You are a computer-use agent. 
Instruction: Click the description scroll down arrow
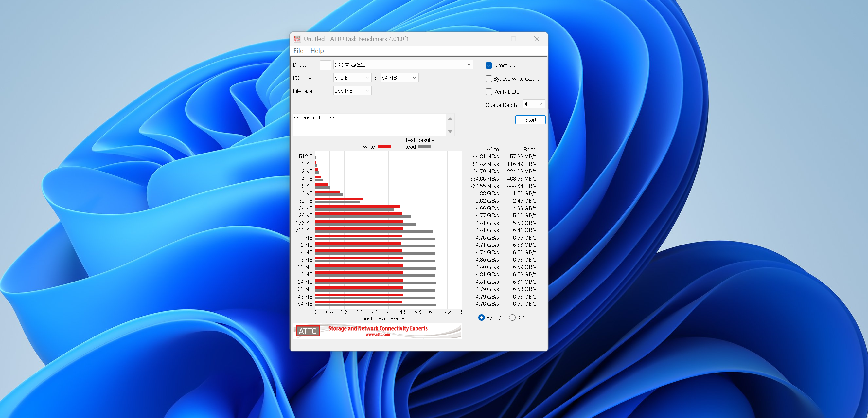(x=450, y=132)
